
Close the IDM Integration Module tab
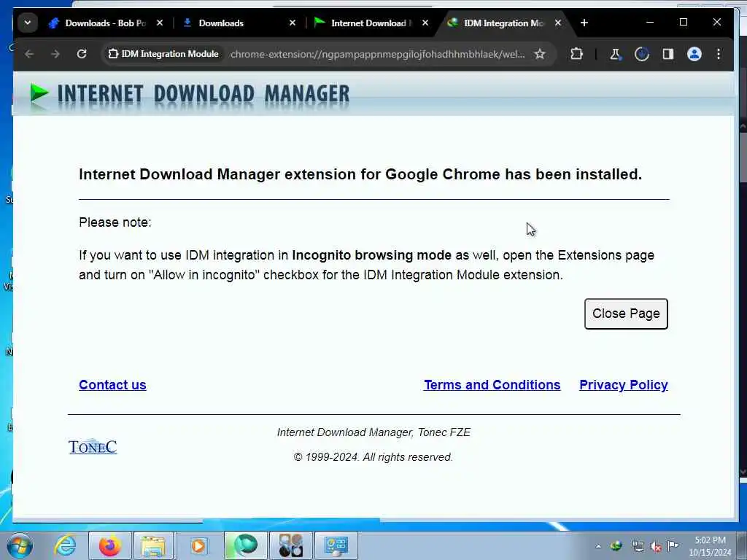[x=558, y=23]
